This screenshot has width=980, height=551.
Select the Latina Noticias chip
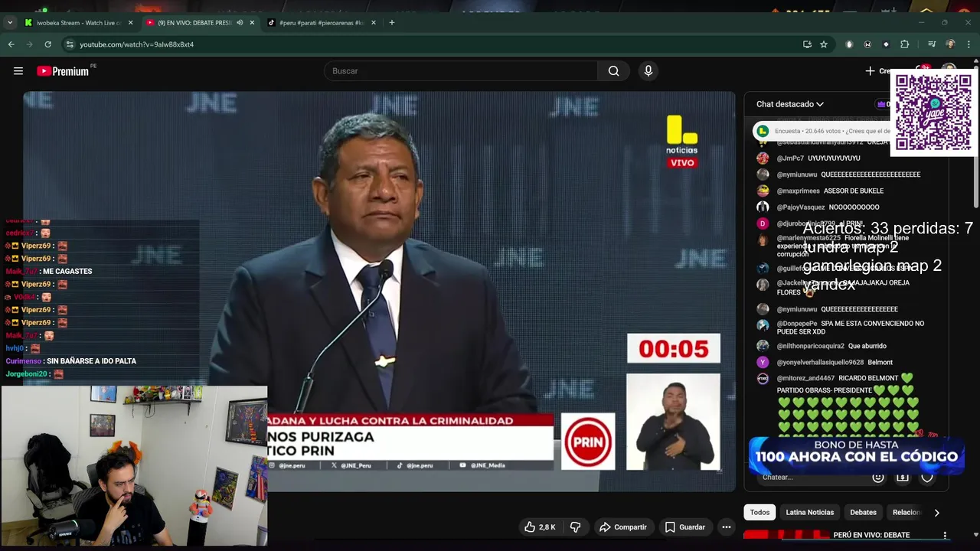(x=809, y=513)
